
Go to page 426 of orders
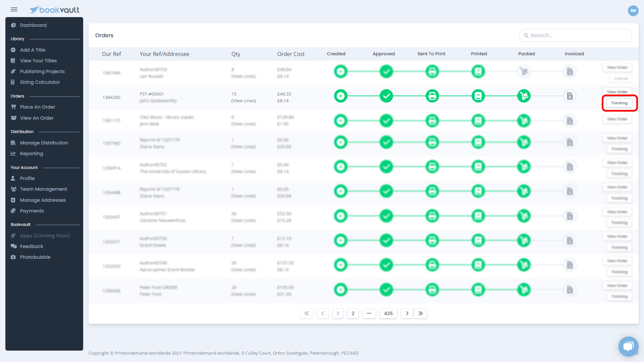(x=388, y=313)
